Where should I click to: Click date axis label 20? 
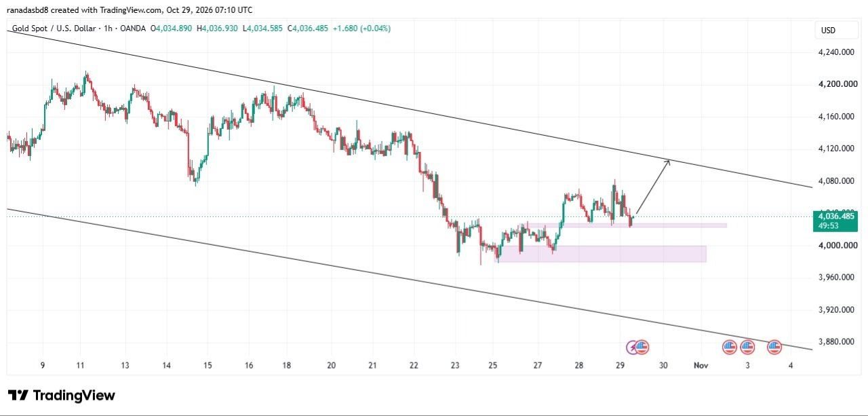pyautogui.click(x=331, y=365)
